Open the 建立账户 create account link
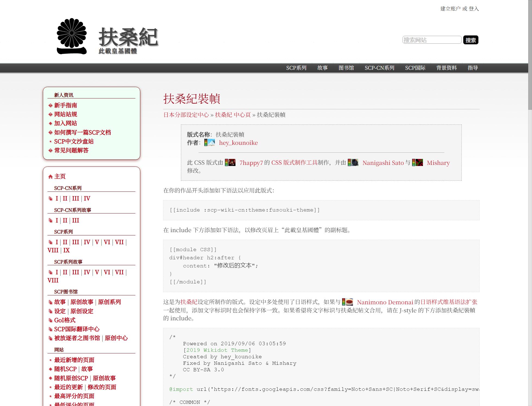Viewport: 532px width, 406px height. [450, 9]
